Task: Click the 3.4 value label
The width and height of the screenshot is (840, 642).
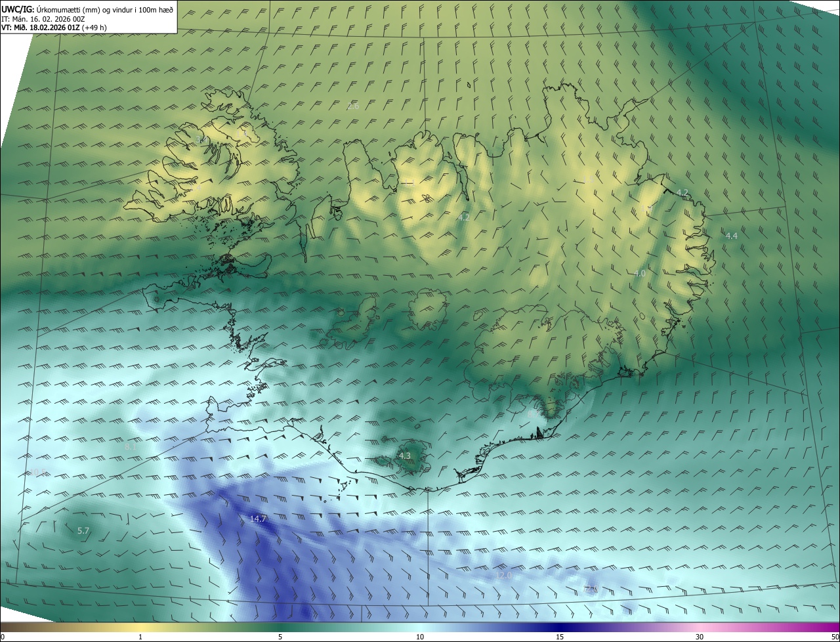Action: (201, 139)
